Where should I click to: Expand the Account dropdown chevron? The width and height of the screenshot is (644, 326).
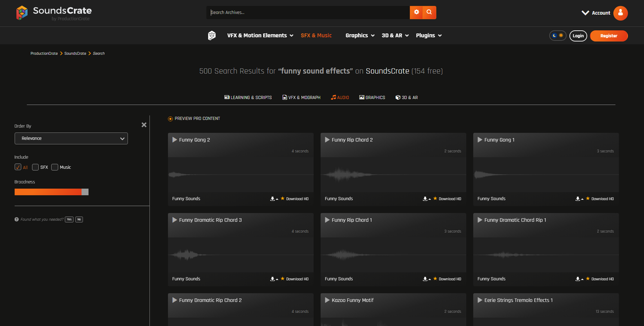585,13
